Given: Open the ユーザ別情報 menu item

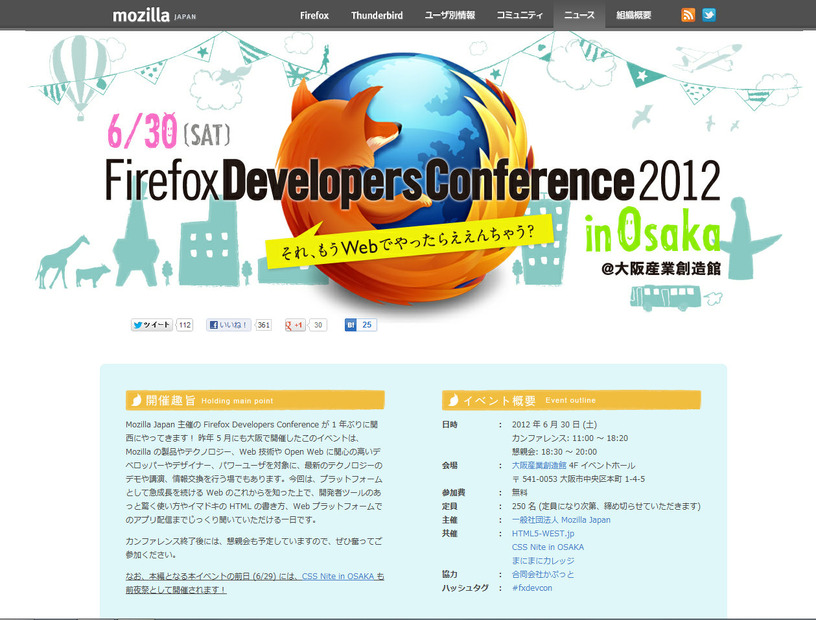Looking at the screenshot, I should [450, 15].
